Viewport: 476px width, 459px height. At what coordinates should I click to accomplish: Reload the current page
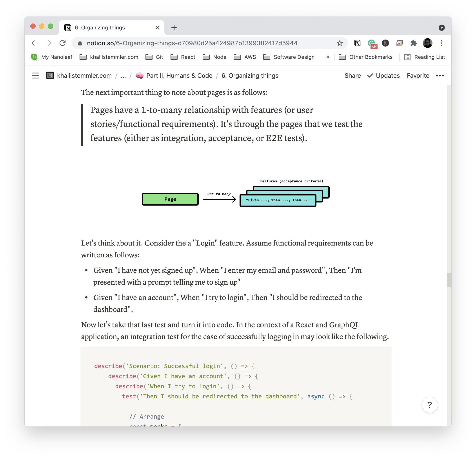point(63,43)
